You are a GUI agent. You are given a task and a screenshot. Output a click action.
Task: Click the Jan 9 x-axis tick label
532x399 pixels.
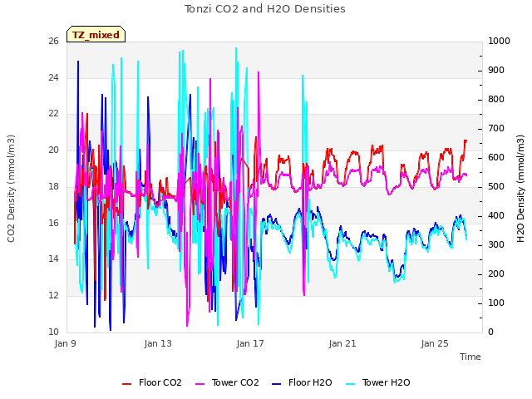[65, 343]
